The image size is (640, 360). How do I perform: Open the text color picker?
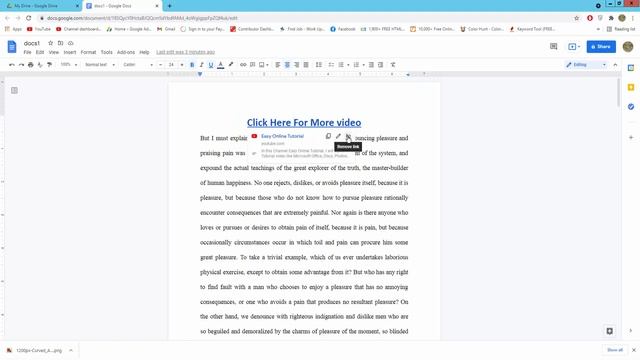220,65
